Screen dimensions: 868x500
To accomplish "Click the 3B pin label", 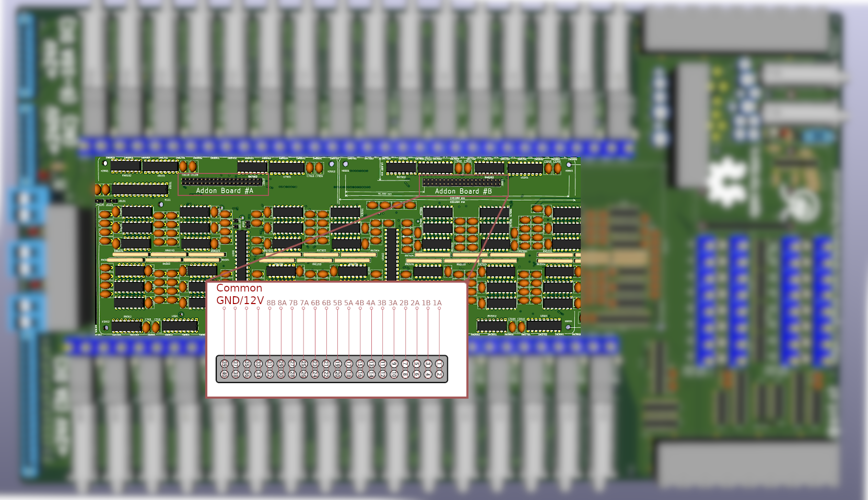I will pyautogui.click(x=382, y=303).
